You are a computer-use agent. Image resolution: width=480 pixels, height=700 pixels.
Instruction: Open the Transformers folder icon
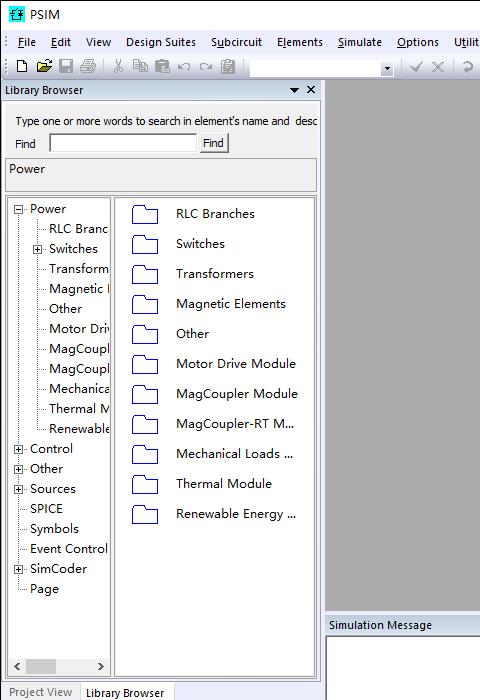[145, 274]
